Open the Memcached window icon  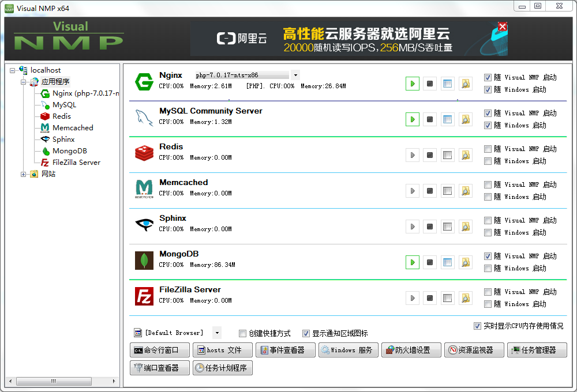(448, 191)
